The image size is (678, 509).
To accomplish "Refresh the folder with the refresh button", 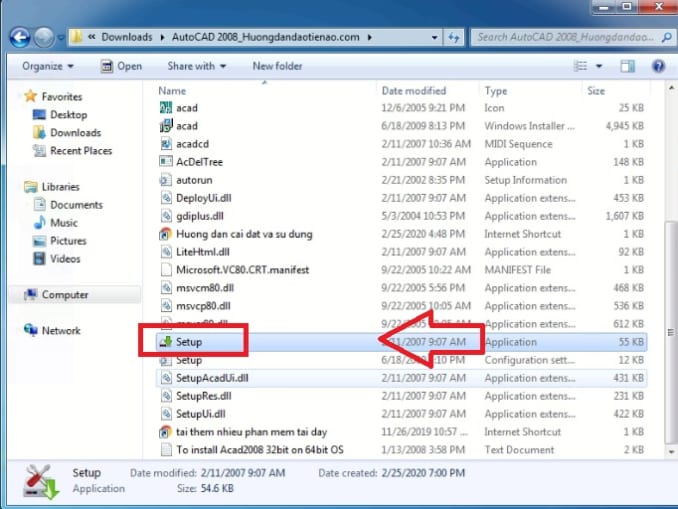I will pos(454,38).
